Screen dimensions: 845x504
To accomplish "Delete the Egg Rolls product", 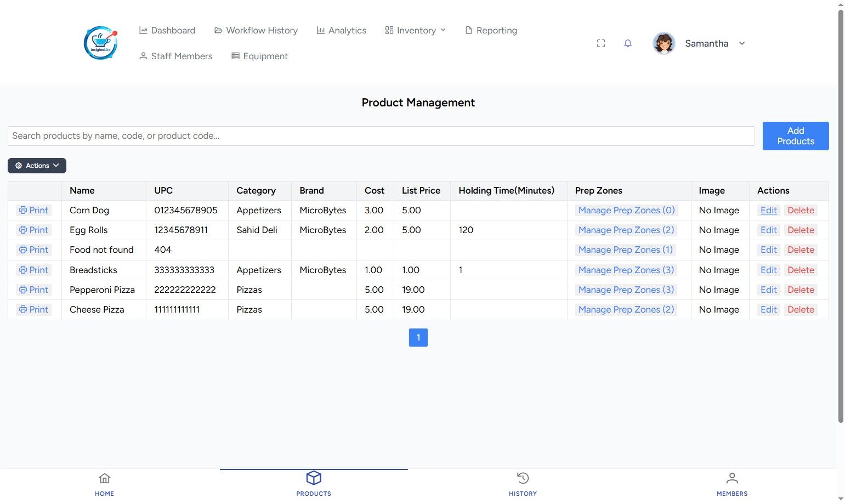I will coord(801,230).
